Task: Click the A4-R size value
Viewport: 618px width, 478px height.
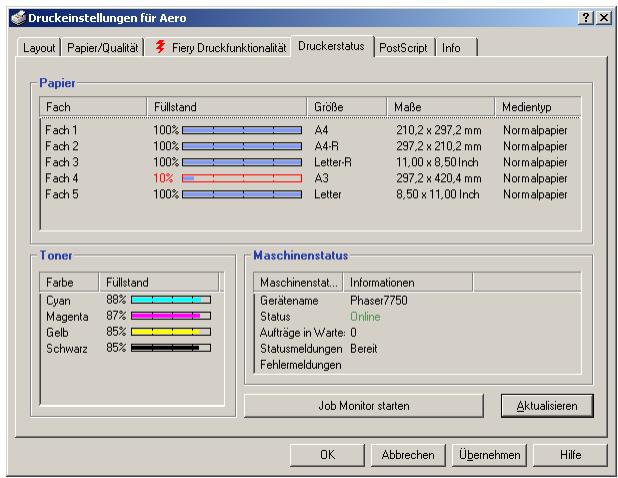Action: click(x=326, y=146)
